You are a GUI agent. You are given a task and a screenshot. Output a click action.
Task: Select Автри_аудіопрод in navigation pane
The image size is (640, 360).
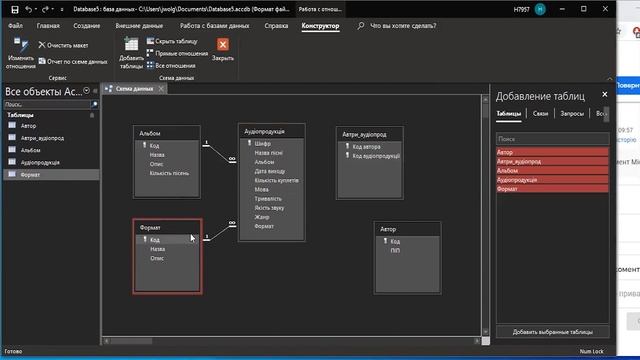pyautogui.click(x=51, y=138)
